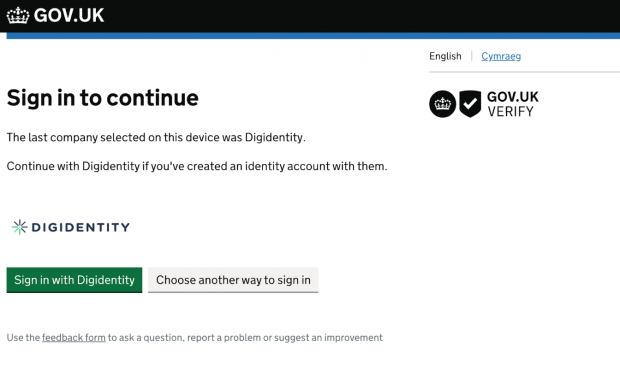Click the GOV.UK VERIFY logo text

[513, 104]
